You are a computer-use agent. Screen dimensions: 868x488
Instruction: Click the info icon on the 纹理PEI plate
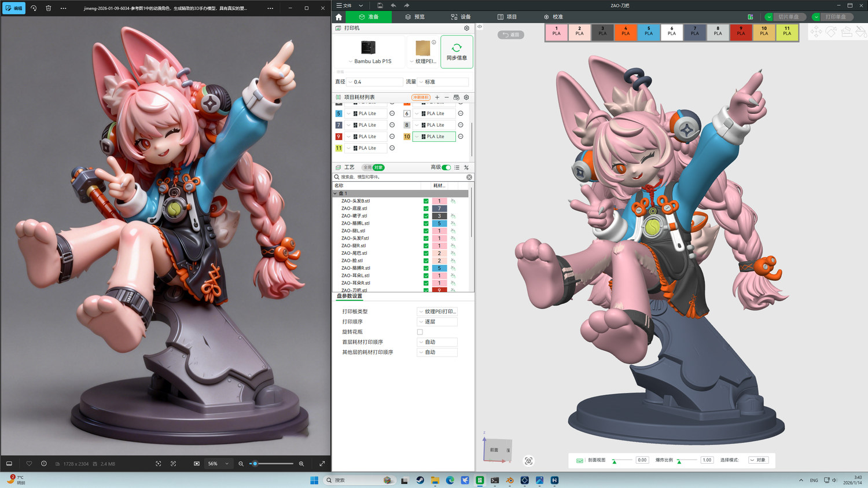click(x=433, y=42)
